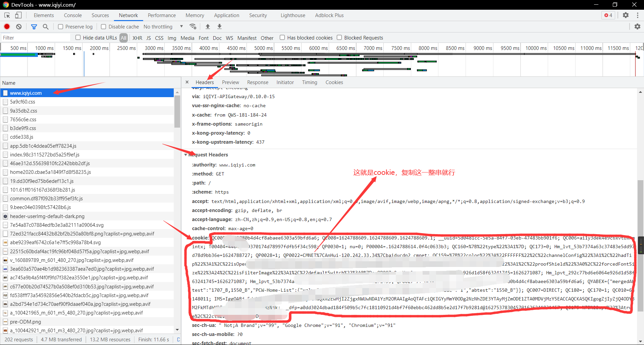The image size is (644, 345).
Task: Filter requests by All types
Action: tap(124, 38)
